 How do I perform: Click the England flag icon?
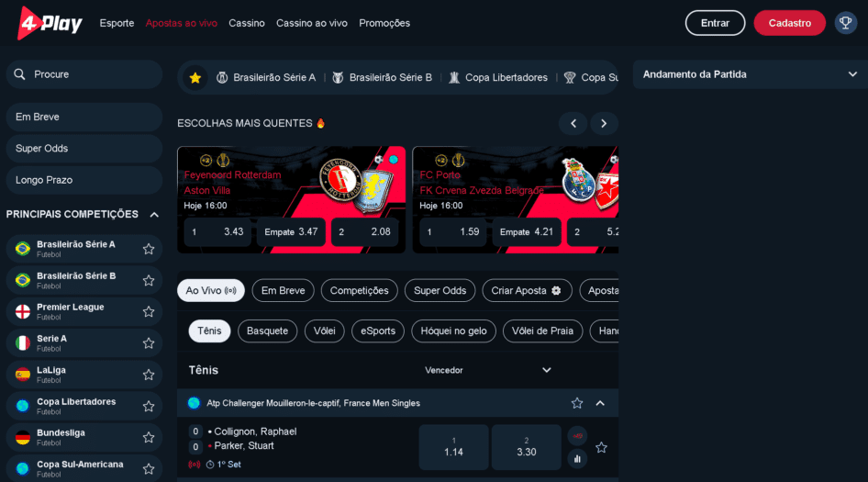(x=23, y=311)
